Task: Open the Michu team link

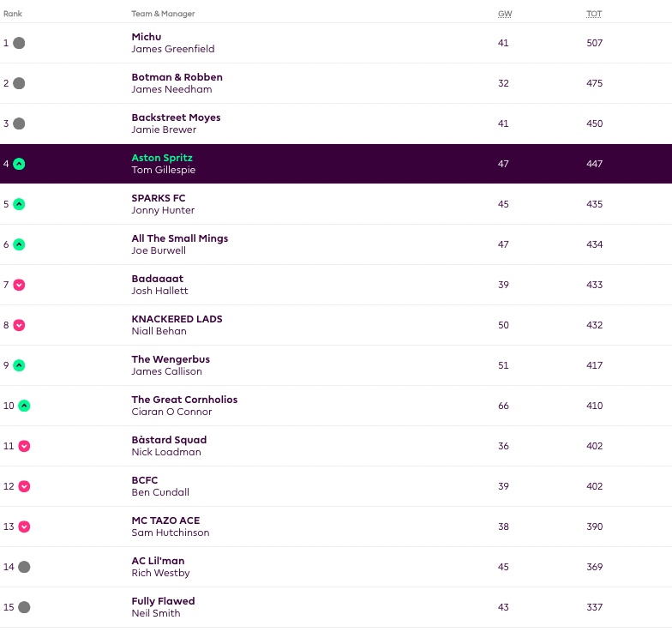Action: click(147, 37)
